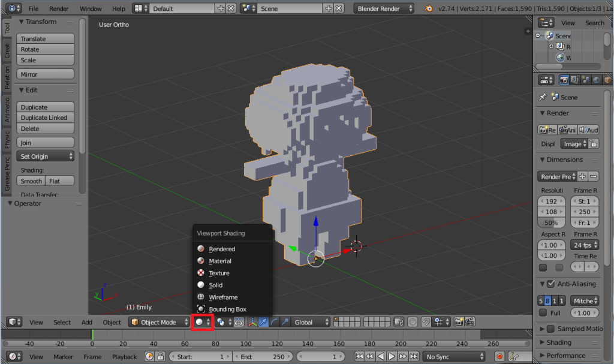The image size is (614, 364).
Task: Open the 24 fps frame rate dropdown
Action: pos(585,245)
